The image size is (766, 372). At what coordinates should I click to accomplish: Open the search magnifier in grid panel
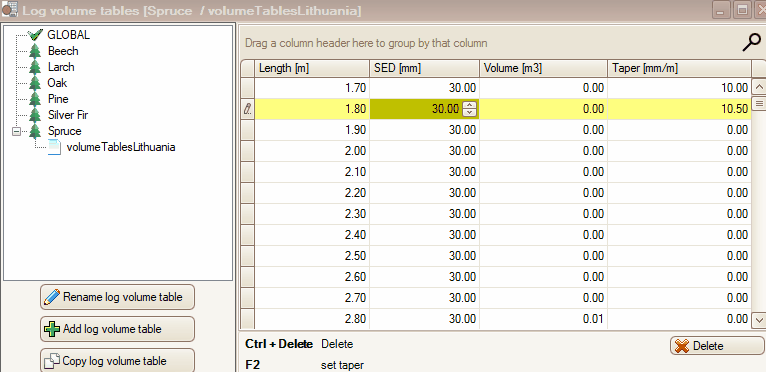coord(751,43)
